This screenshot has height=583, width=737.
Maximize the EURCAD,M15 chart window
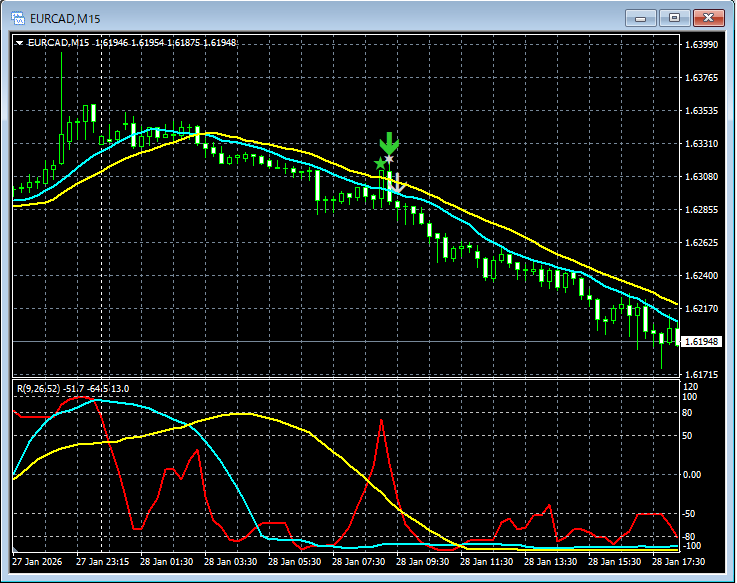(x=675, y=17)
